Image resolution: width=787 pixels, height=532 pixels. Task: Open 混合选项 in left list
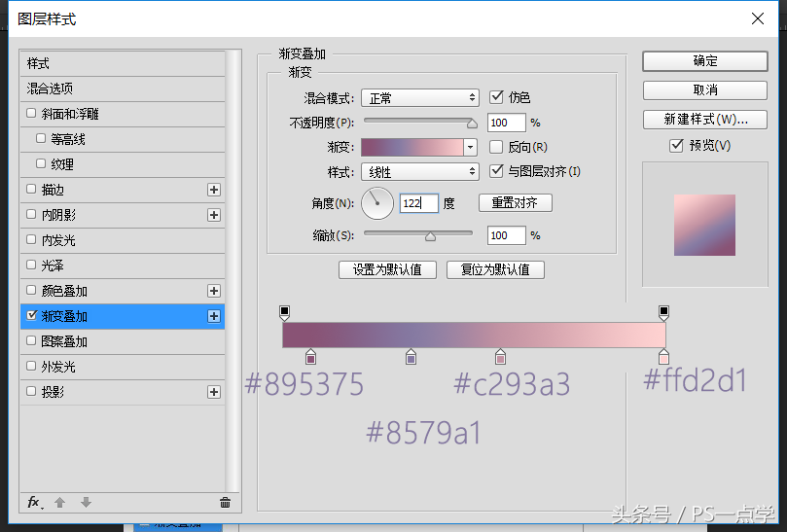[123, 89]
